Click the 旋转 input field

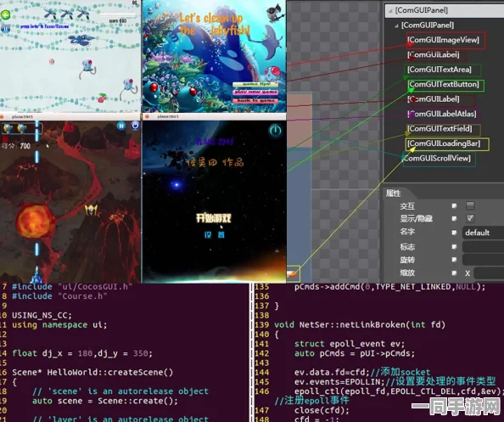483,260
